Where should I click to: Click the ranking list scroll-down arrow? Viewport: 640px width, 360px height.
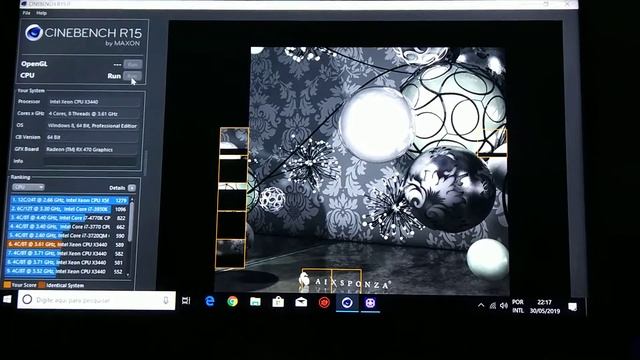click(128, 275)
